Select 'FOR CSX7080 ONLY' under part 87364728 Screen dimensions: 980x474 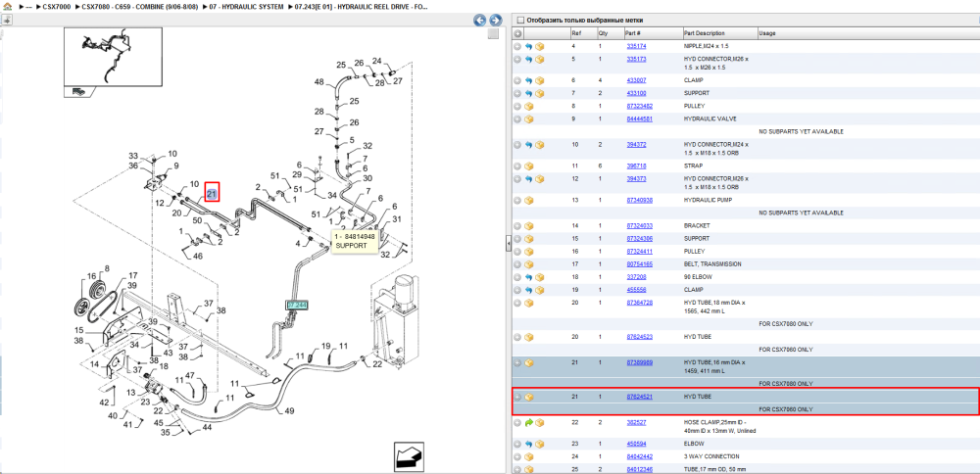(786, 323)
